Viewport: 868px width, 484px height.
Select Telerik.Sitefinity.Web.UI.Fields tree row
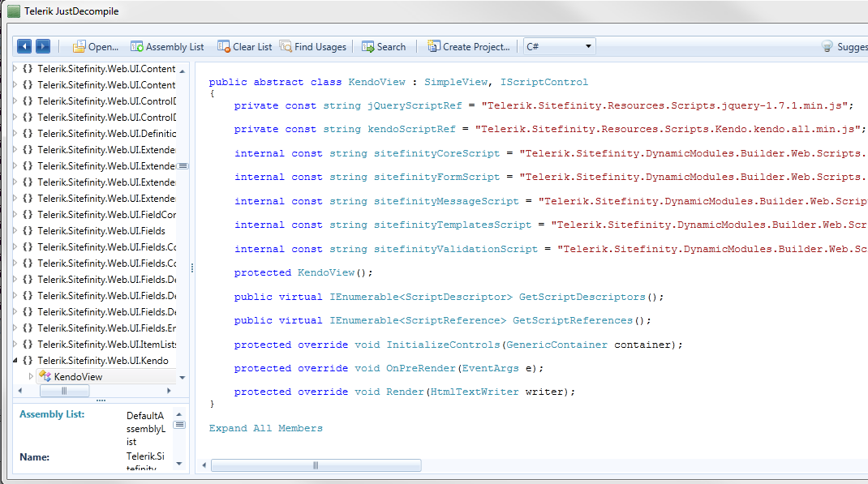click(x=101, y=231)
